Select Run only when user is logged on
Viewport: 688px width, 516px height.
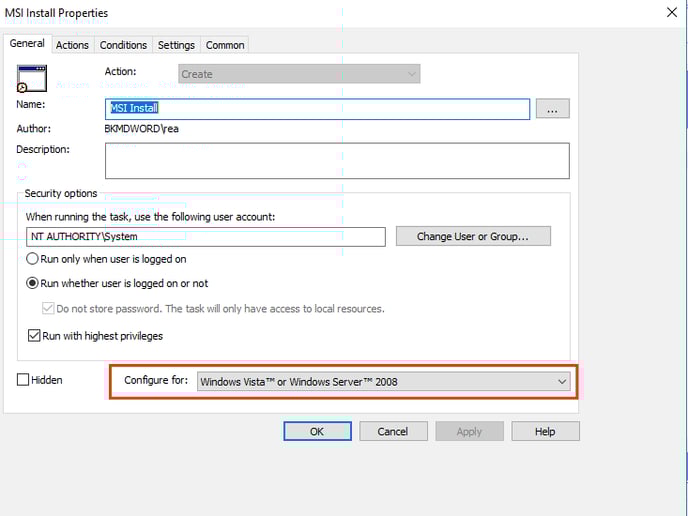(33, 259)
